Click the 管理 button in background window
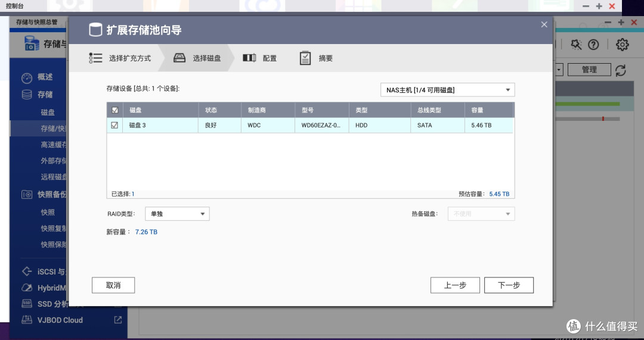The width and height of the screenshot is (644, 340). coord(589,70)
